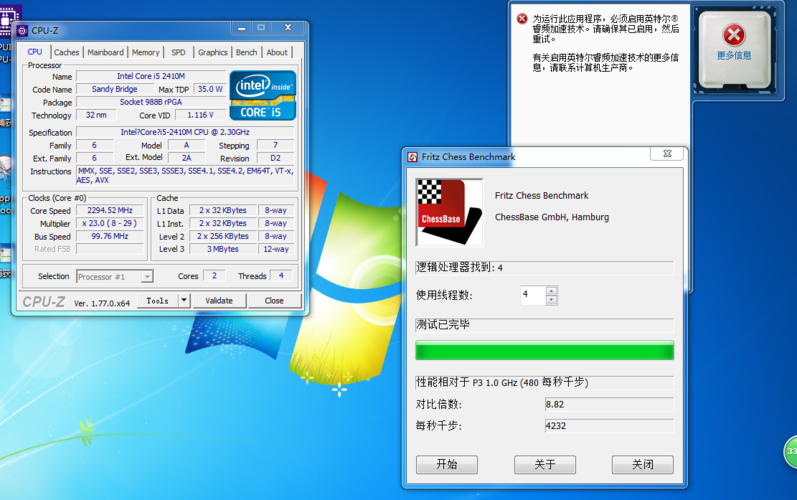
Task: Select the Memory tab in CPU-Z
Action: [x=145, y=52]
